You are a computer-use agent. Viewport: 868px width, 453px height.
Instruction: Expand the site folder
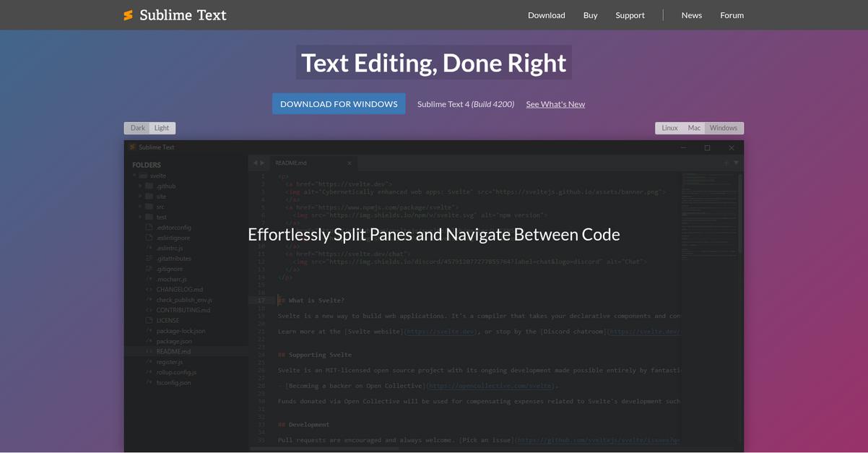(141, 197)
